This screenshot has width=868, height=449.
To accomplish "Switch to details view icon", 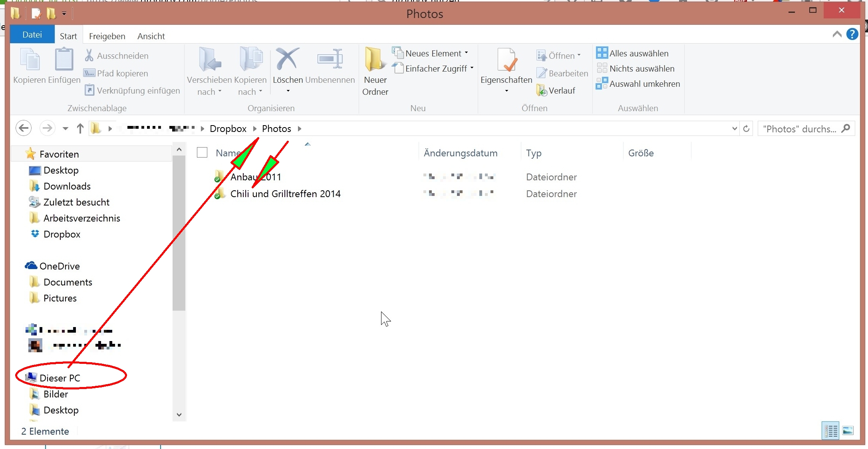I will [831, 431].
